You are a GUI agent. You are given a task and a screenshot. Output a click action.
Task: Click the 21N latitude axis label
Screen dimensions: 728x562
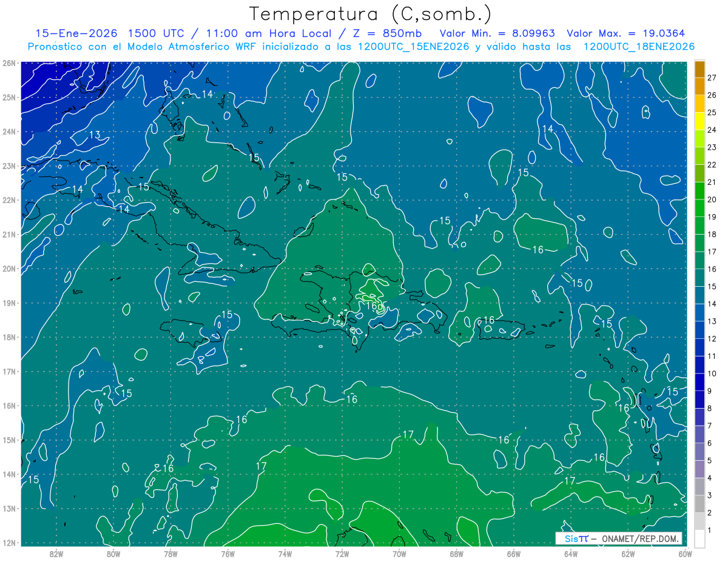[x=8, y=235]
